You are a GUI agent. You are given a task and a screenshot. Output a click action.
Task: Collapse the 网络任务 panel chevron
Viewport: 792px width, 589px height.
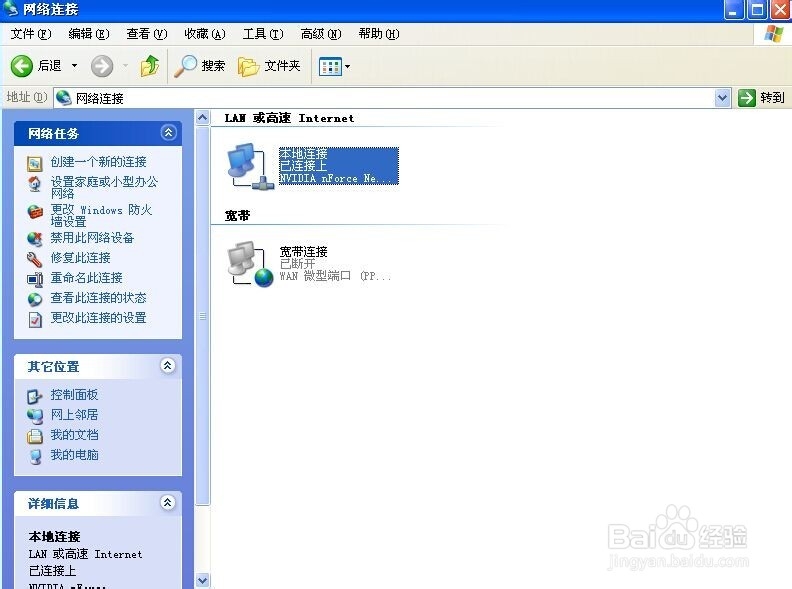click(x=168, y=133)
